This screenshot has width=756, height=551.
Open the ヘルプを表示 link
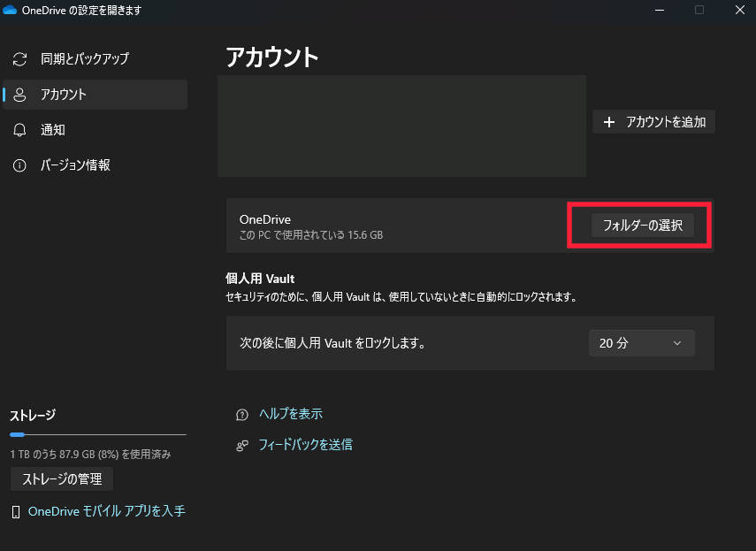pyautogui.click(x=291, y=414)
